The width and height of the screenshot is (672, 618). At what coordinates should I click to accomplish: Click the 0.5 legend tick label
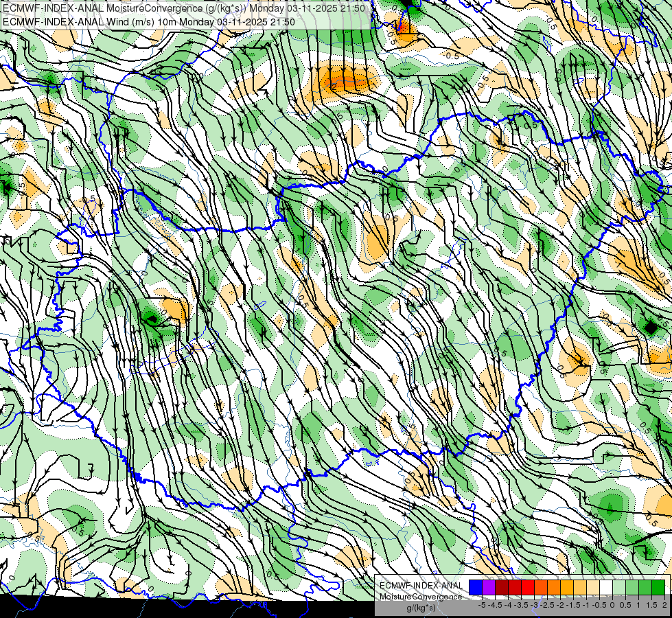click(x=625, y=605)
